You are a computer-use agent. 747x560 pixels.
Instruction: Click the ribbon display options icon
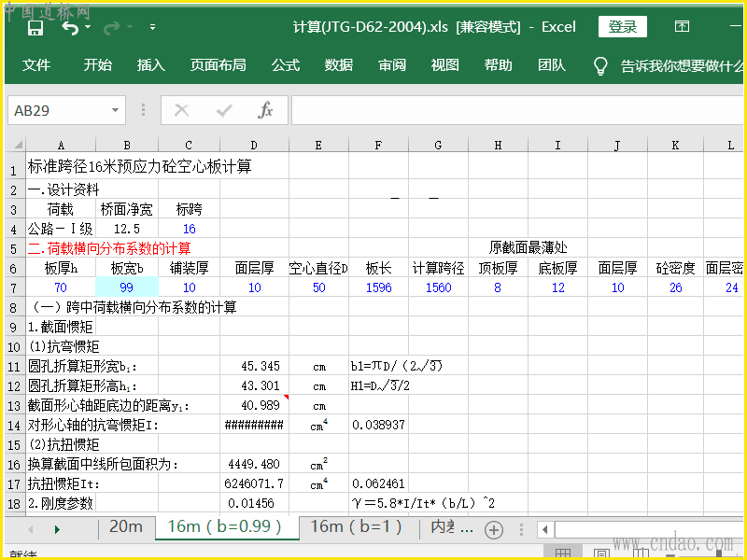(682, 26)
